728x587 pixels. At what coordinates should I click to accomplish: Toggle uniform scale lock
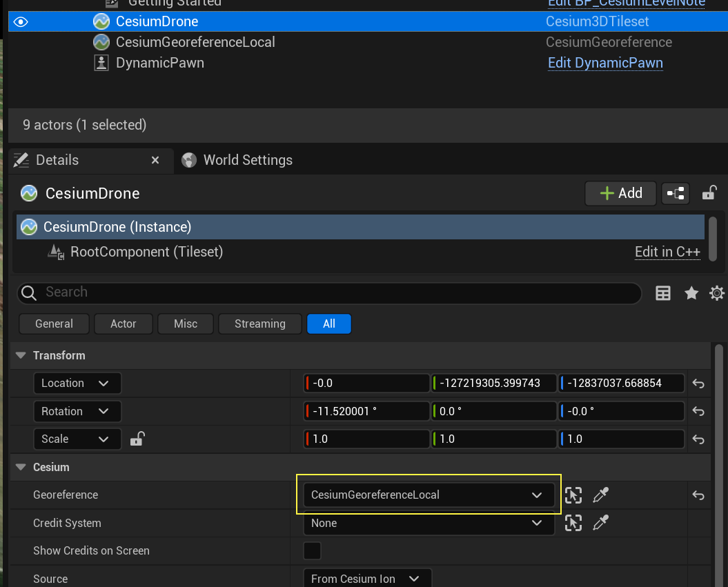136,439
